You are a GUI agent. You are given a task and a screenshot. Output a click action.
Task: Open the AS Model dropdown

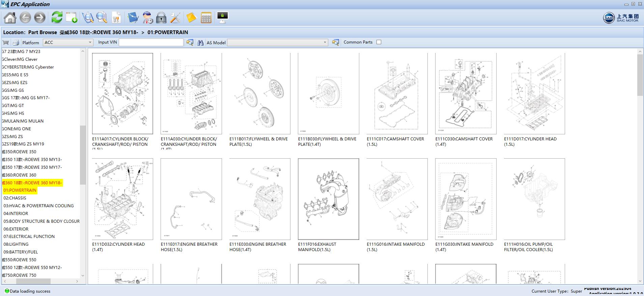[x=277, y=42]
